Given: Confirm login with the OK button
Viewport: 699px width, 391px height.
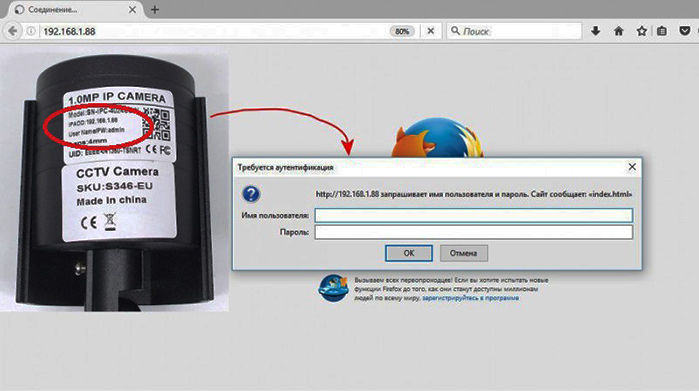Looking at the screenshot, I should click(409, 253).
